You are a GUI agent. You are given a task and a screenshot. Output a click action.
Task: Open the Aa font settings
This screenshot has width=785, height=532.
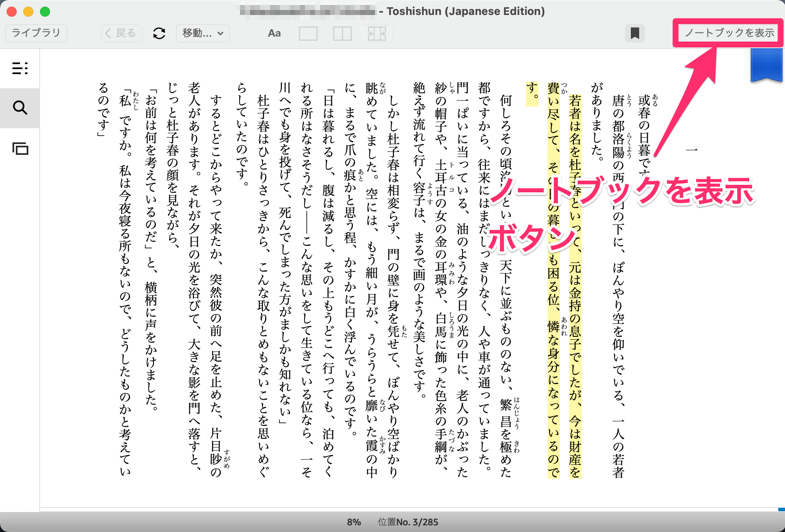coord(274,33)
